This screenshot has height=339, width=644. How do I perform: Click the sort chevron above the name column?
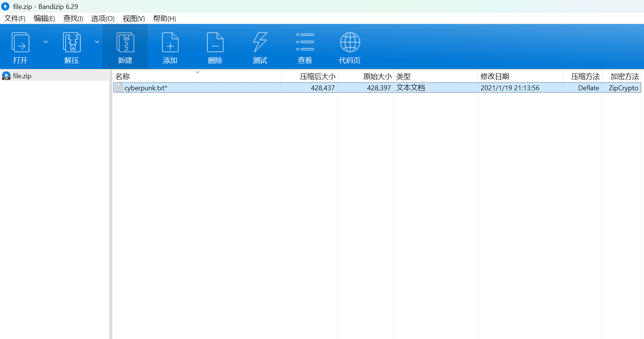[197, 72]
